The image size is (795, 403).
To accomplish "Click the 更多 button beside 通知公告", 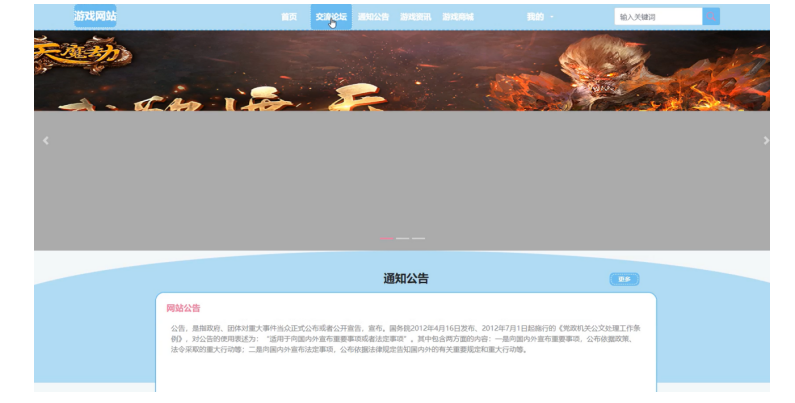I will click(x=624, y=279).
